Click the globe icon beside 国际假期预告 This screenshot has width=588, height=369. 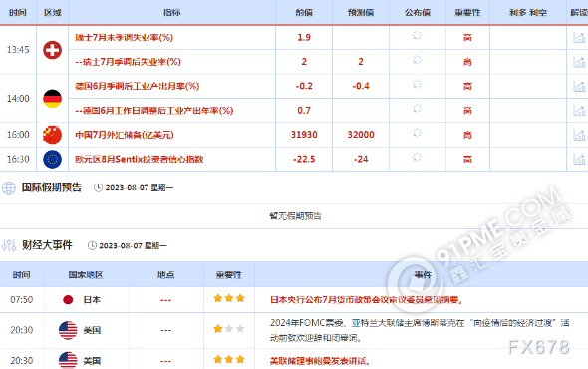(9, 188)
